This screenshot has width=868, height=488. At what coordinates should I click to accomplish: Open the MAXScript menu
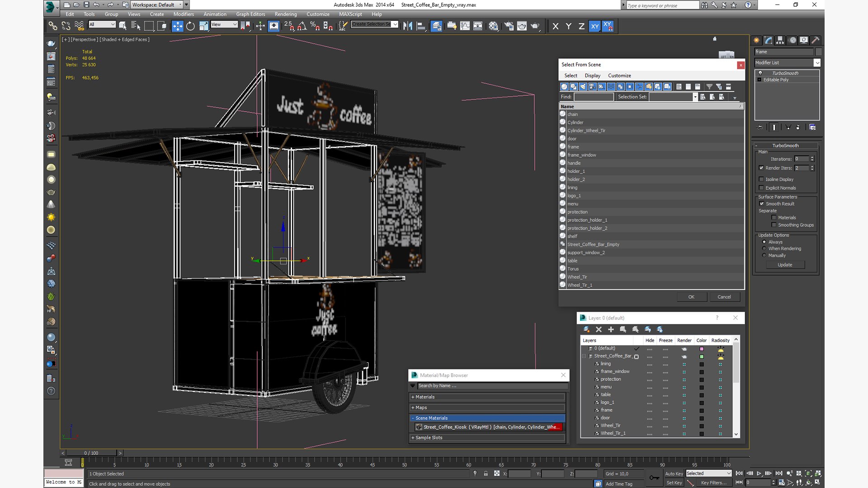(350, 14)
